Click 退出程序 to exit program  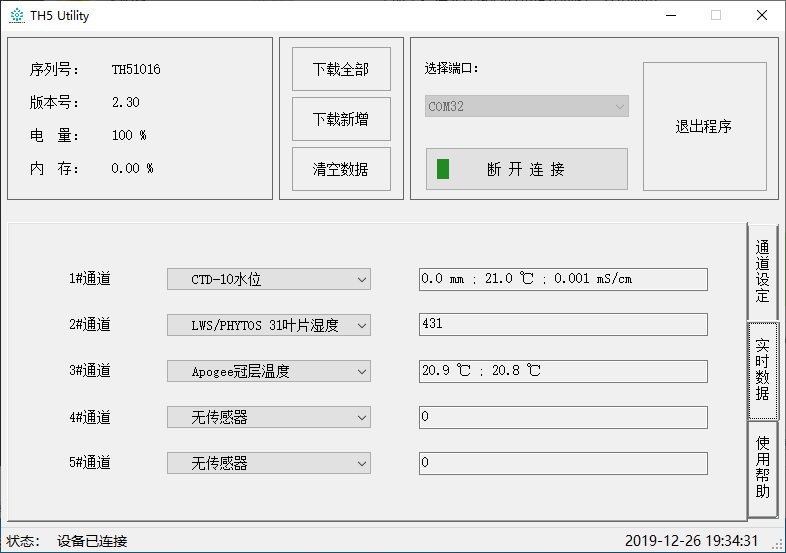pos(704,127)
